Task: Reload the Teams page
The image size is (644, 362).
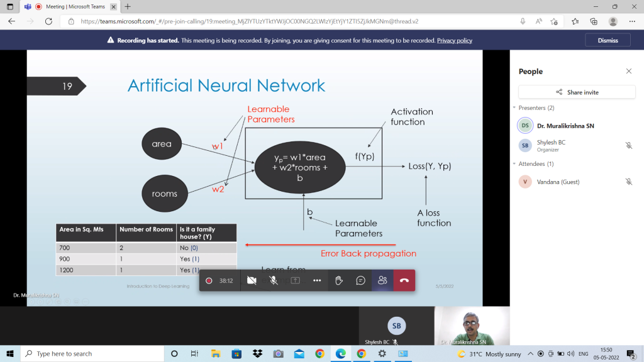Action: [x=47, y=21]
